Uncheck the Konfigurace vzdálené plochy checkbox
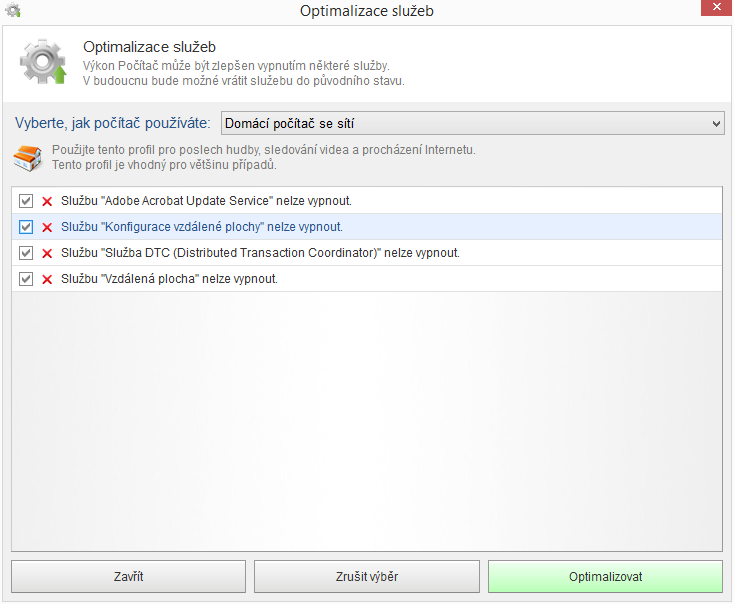The height and width of the screenshot is (604, 734). (x=26, y=227)
